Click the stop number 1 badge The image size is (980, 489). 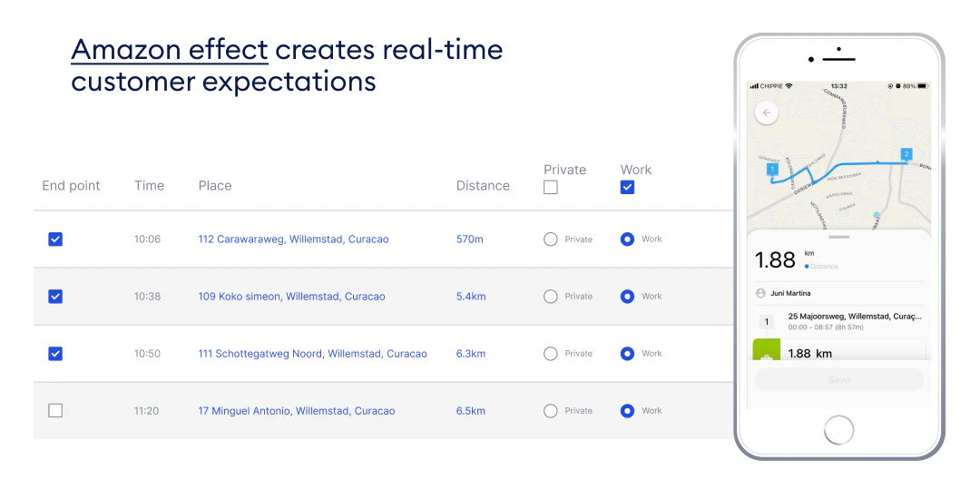coord(767,321)
